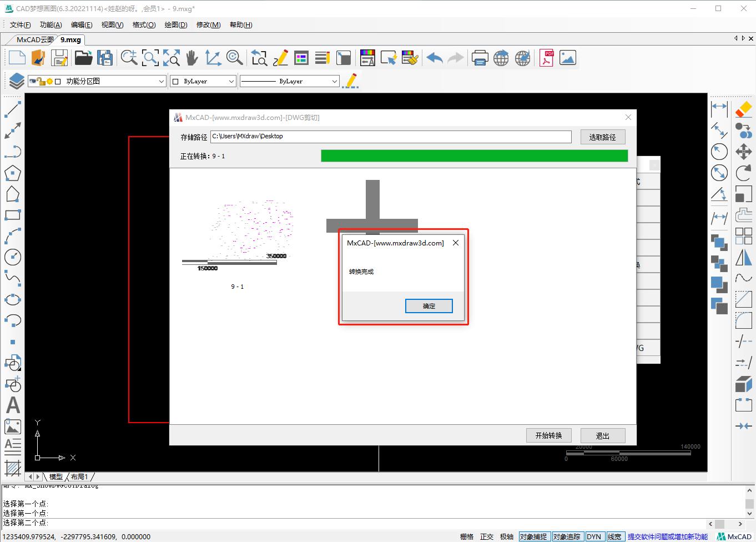Click the Export to PDF icon
The image size is (756, 542).
pyautogui.click(x=546, y=57)
